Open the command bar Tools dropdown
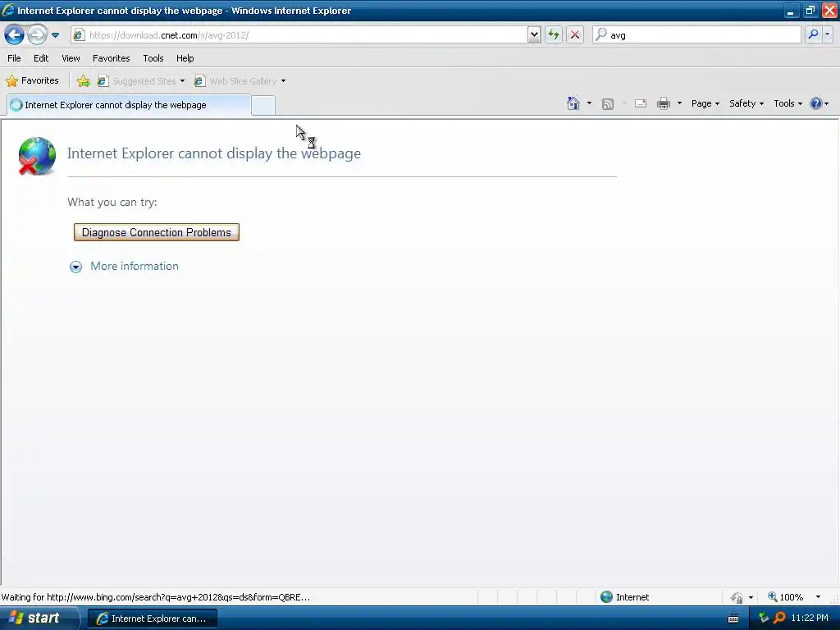This screenshot has height=630, width=840. (x=787, y=103)
